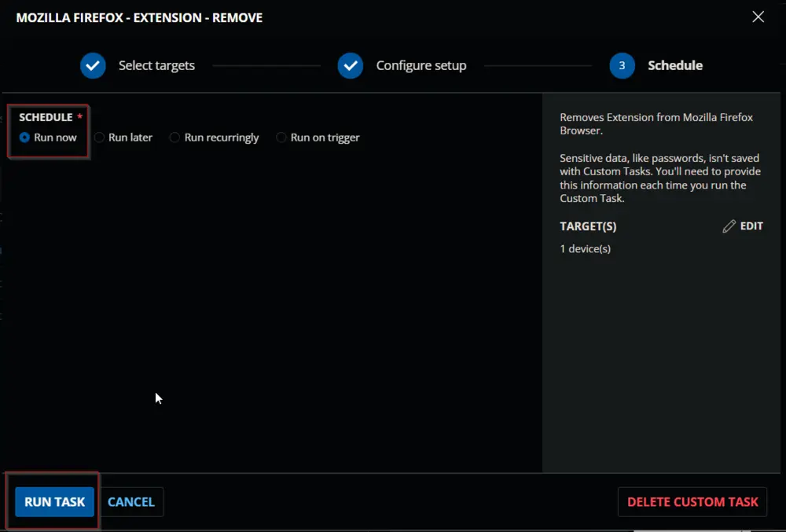Image resolution: width=786 pixels, height=532 pixels.
Task: Click the RUN TASK button
Action: point(55,502)
